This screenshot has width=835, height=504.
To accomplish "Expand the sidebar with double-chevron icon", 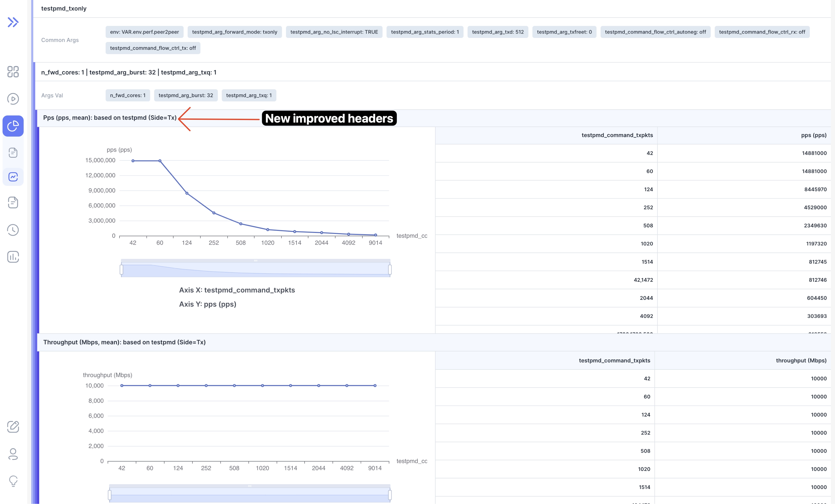I will click(13, 22).
